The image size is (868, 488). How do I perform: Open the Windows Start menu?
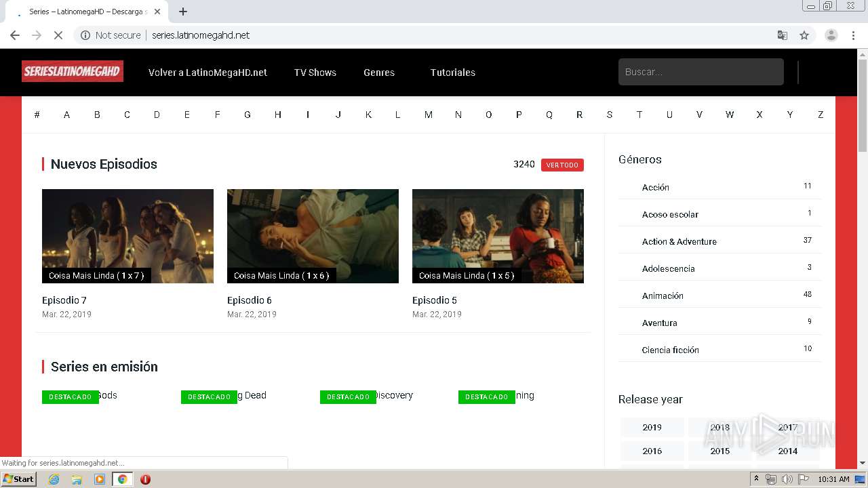18,479
